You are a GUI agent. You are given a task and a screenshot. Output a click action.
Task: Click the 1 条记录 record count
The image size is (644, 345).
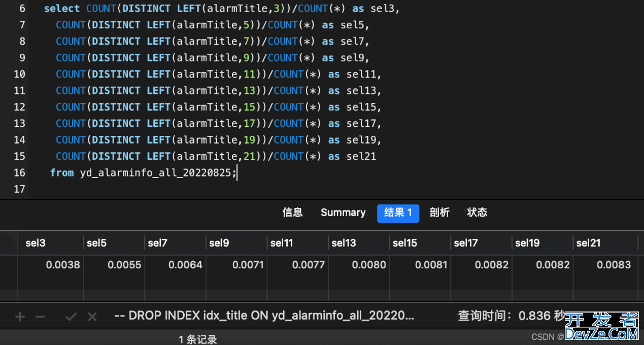[198, 339]
